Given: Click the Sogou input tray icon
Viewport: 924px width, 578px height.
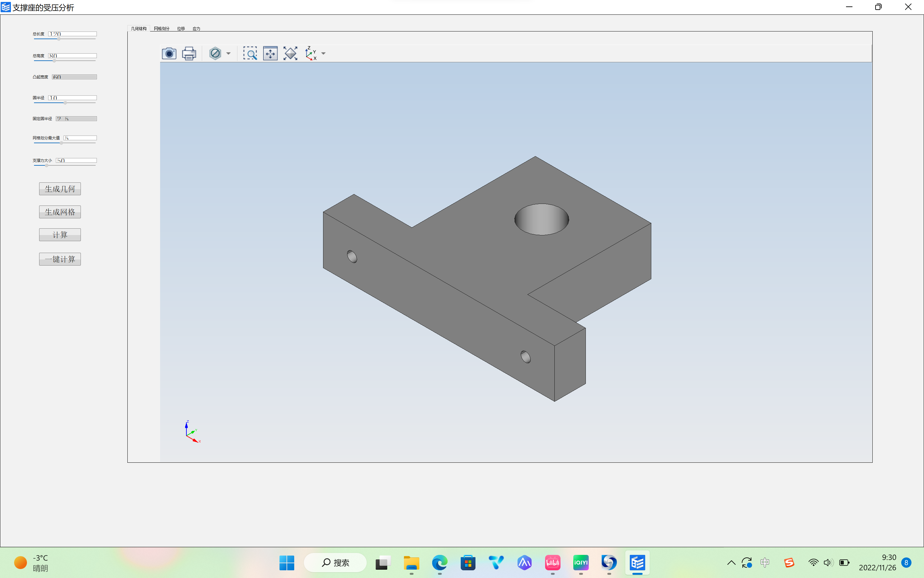Looking at the screenshot, I should (789, 563).
